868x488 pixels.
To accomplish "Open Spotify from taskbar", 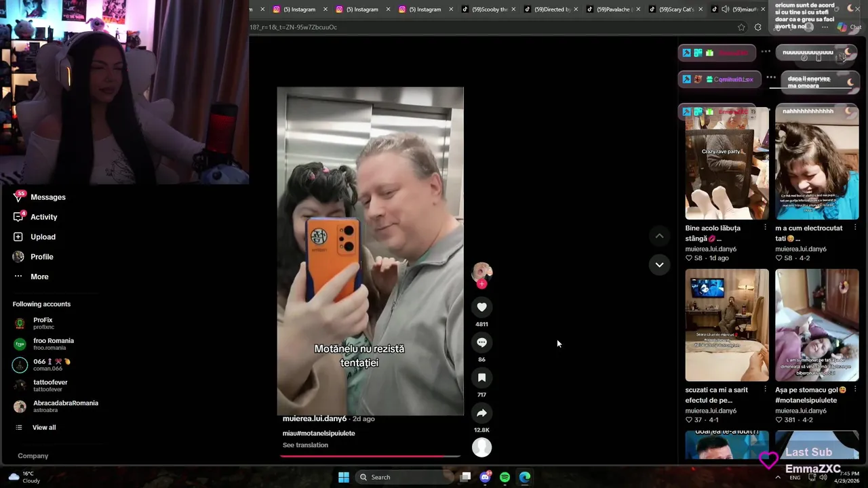I will 505,477.
